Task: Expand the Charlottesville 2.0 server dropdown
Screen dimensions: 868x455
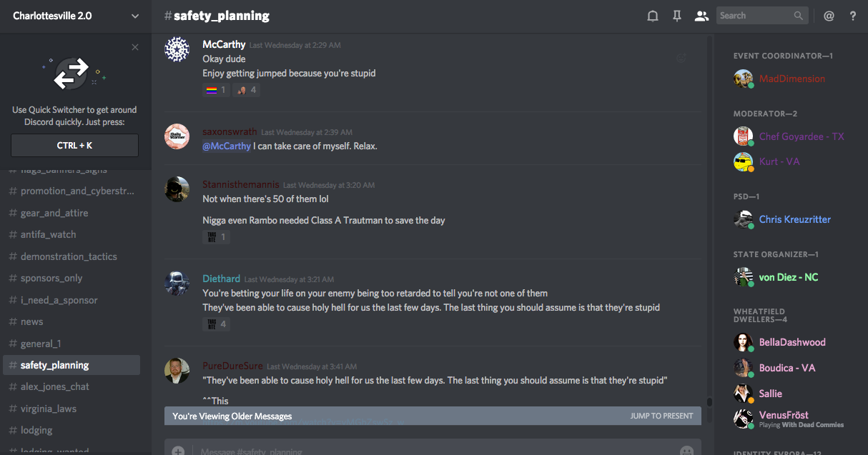Action: 135,16
